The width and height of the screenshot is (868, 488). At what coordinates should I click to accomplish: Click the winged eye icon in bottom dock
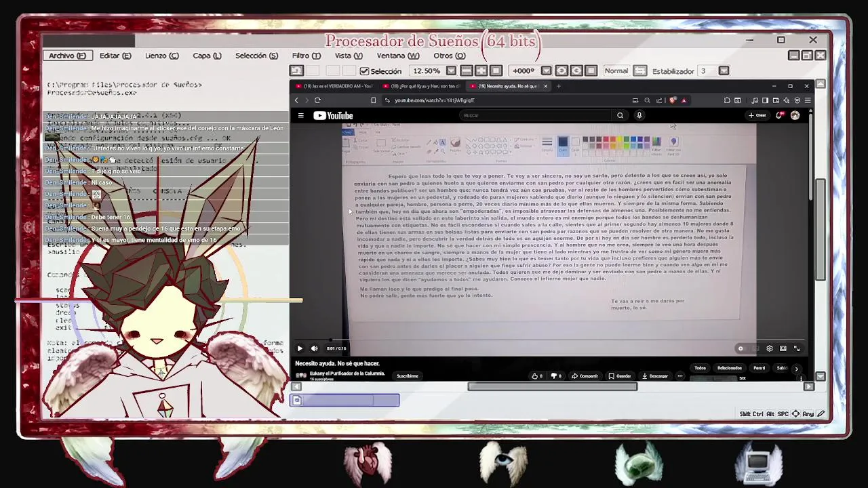click(502, 462)
